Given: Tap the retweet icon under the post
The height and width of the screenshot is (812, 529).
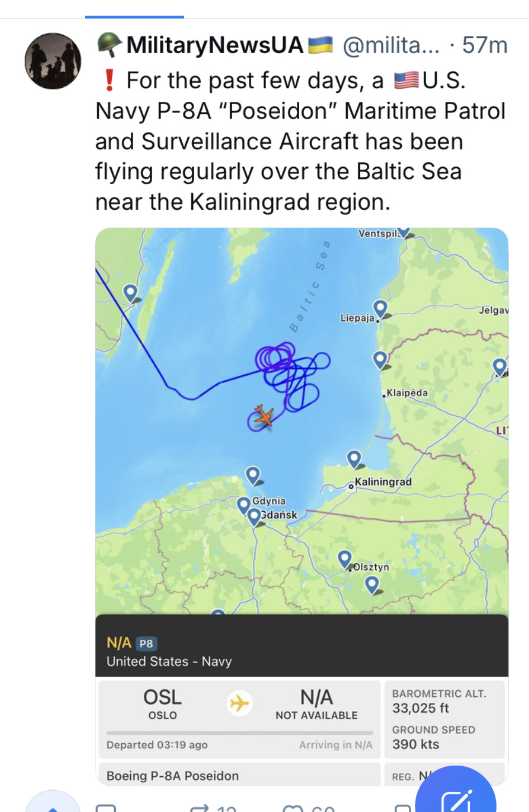Looking at the screenshot, I should (200, 808).
